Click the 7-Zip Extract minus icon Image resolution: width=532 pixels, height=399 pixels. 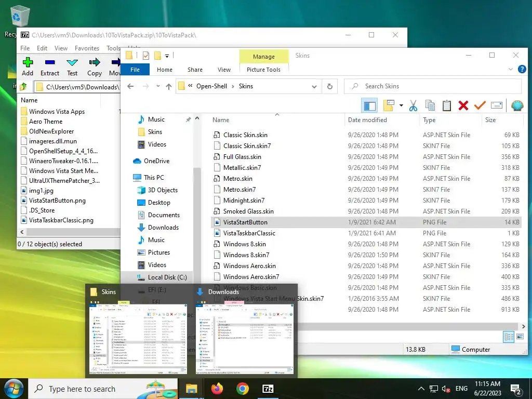pos(50,62)
